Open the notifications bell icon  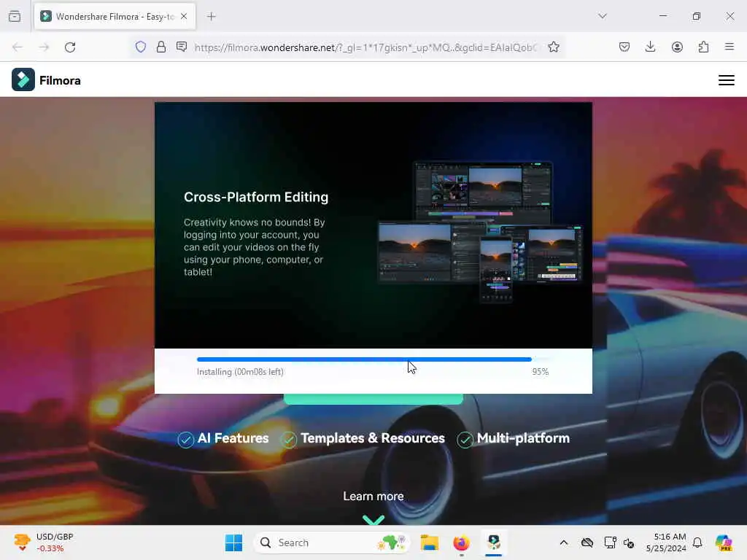697,542
